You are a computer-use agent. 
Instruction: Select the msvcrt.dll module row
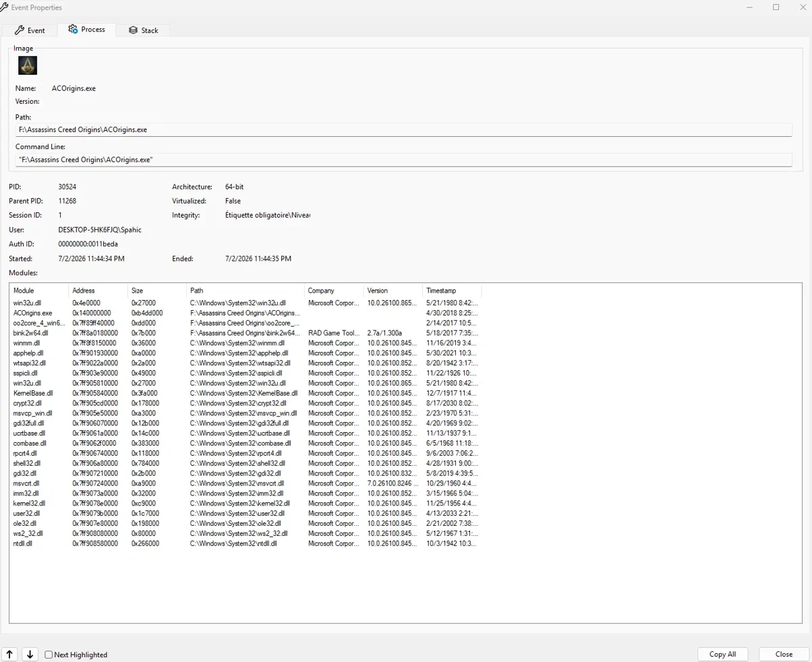coord(245,483)
